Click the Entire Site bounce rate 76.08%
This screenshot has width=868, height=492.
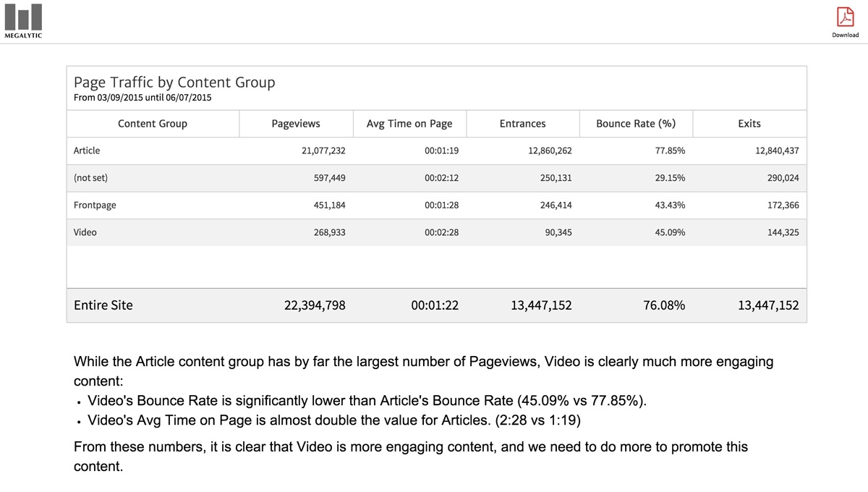pyautogui.click(x=663, y=305)
